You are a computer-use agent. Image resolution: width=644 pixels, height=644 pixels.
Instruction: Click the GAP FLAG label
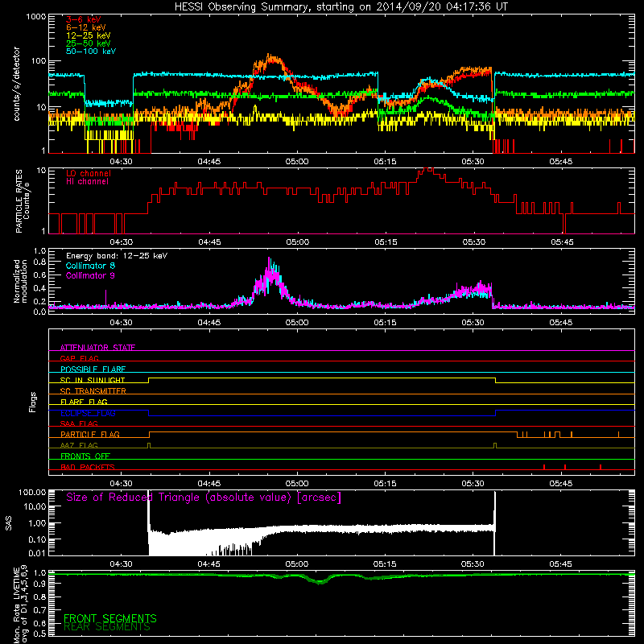tap(79, 358)
